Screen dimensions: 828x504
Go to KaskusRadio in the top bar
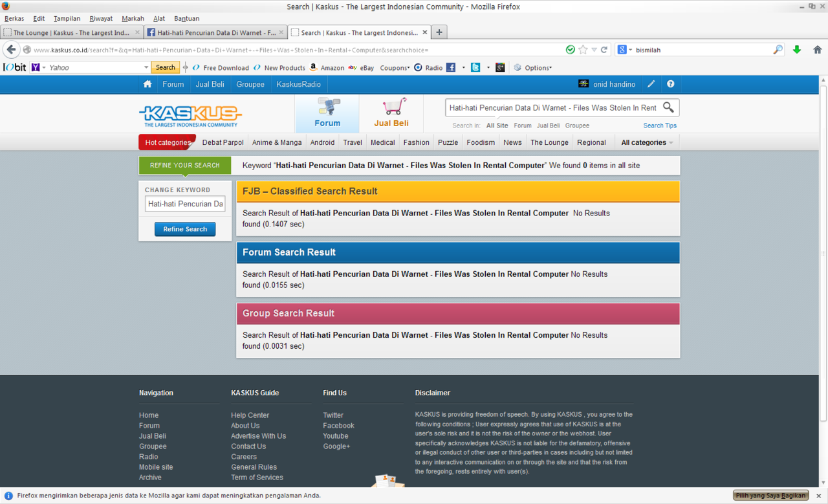pos(298,84)
